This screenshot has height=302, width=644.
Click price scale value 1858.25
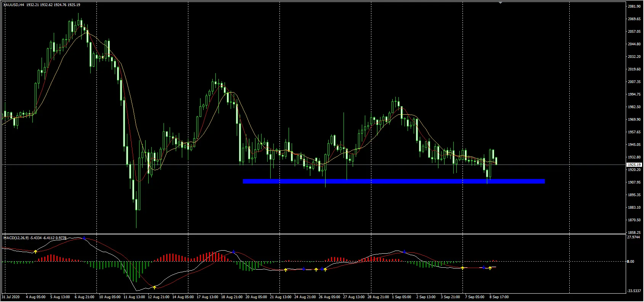click(x=634, y=233)
